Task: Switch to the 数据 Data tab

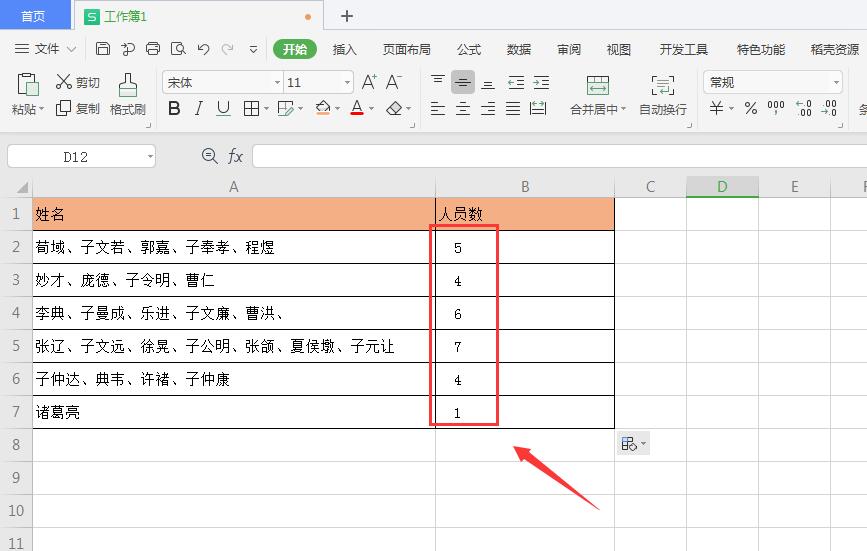Action: pos(519,49)
